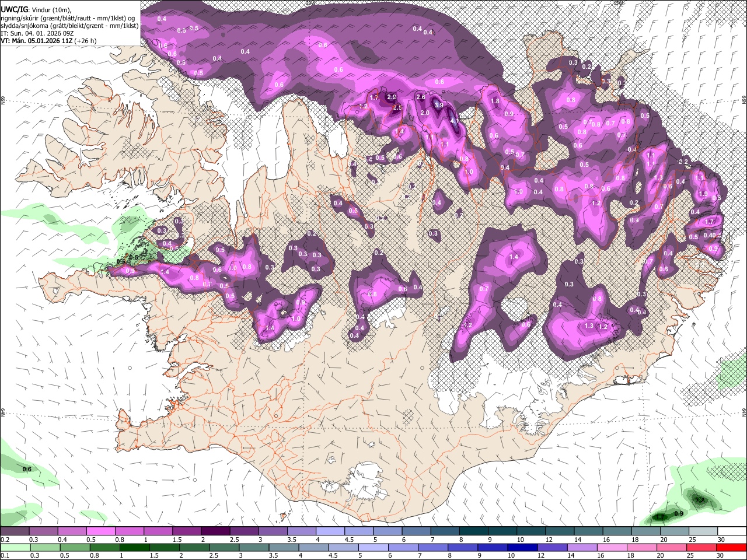Screen dimensions: 747x560
Task: Click the '2.9' snowfall value on the map
Action: (x=392, y=97)
